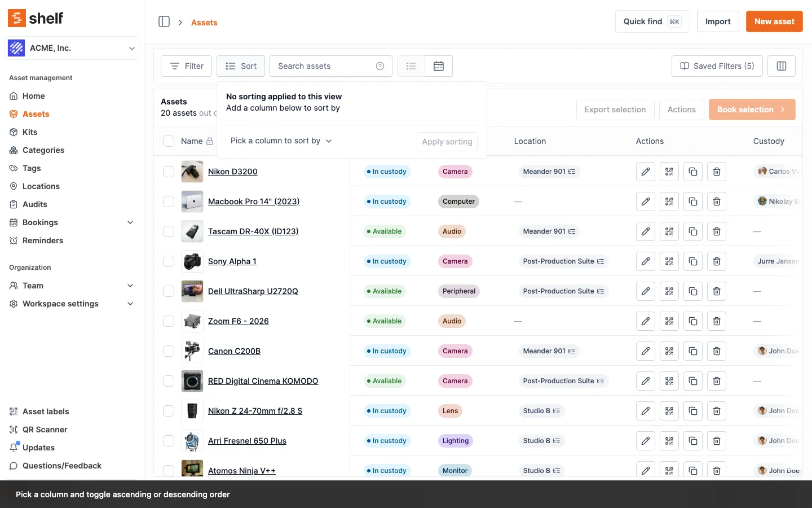Duplicate the Canon C200B asset
Viewport: 812px width, 508px height.
click(693, 351)
